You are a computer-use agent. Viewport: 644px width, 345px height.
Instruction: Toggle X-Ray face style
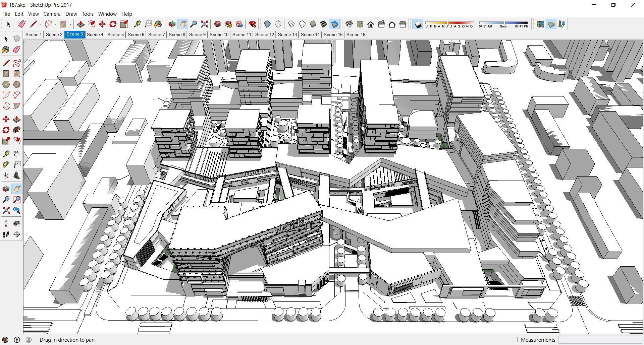[267, 24]
